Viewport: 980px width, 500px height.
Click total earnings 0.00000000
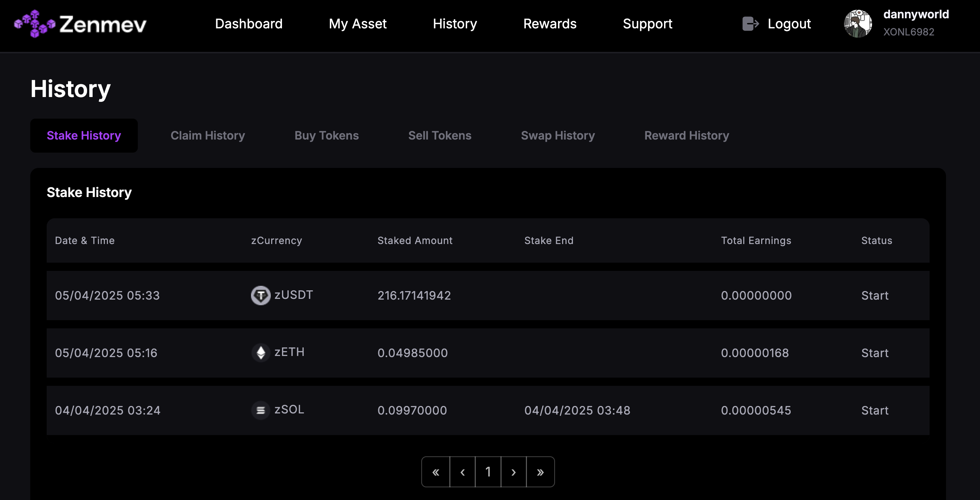[756, 296]
